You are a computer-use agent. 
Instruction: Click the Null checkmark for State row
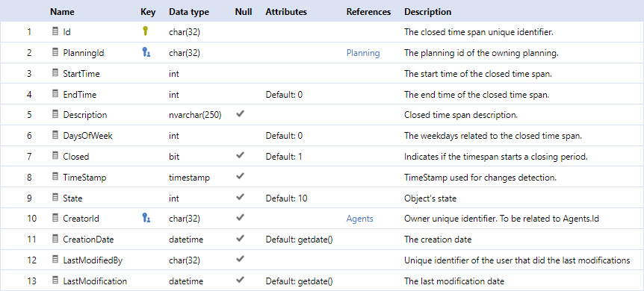(x=241, y=197)
